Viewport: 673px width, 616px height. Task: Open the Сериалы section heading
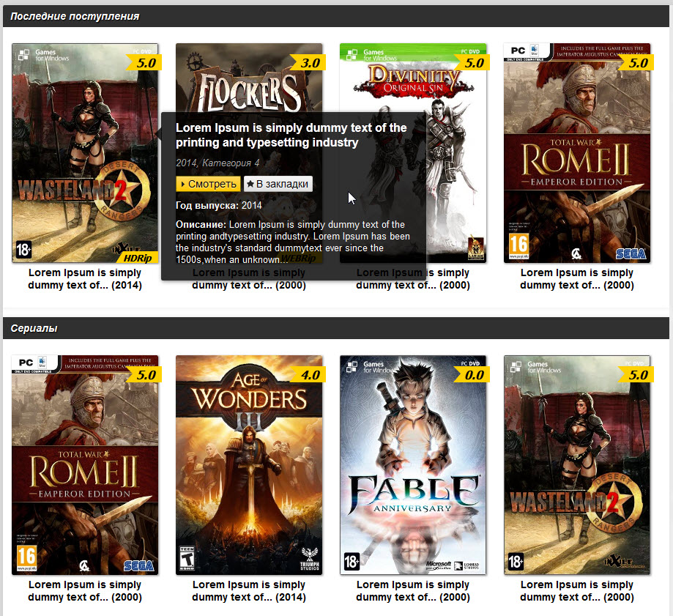(34, 328)
